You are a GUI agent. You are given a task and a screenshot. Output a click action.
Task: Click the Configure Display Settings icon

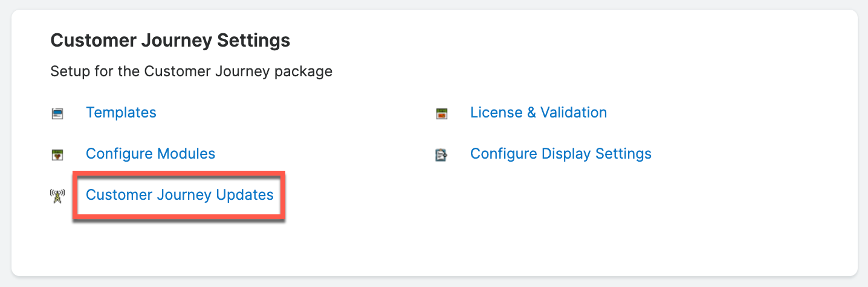(442, 154)
